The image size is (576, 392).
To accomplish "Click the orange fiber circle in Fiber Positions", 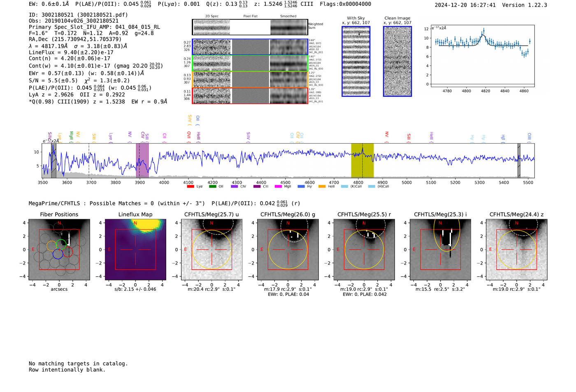I will point(52,246).
